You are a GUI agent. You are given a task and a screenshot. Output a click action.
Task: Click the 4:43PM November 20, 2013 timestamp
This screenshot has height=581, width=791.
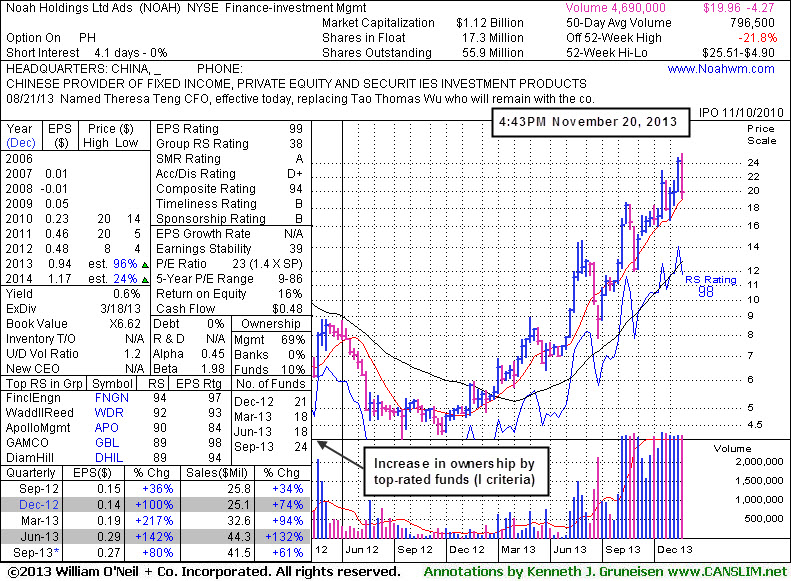click(588, 122)
